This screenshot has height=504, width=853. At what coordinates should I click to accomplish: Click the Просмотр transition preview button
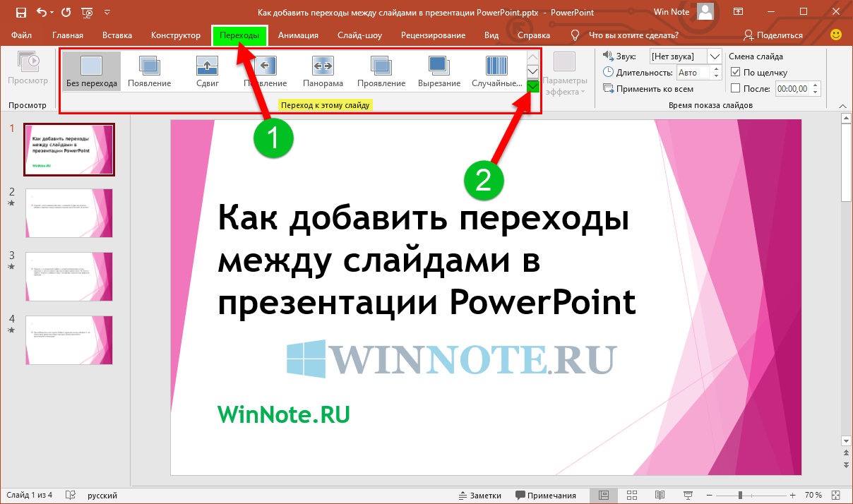28,70
